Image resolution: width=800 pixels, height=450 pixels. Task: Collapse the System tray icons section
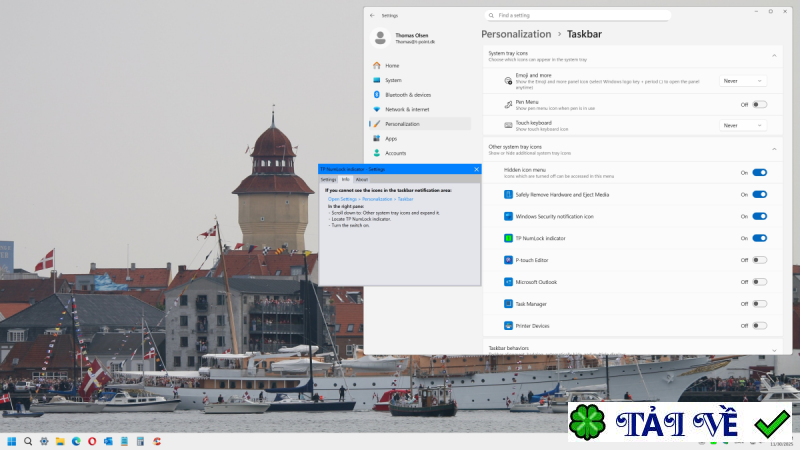[x=774, y=56]
